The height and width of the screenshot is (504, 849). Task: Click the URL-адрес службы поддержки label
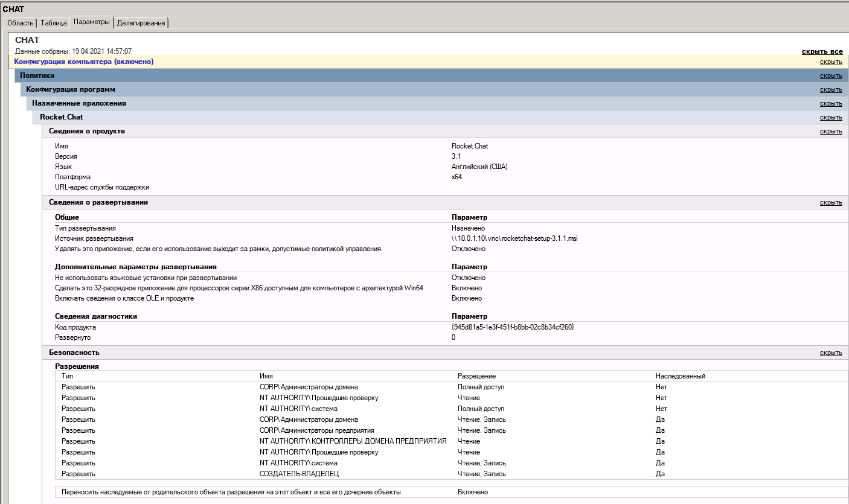(102, 187)
